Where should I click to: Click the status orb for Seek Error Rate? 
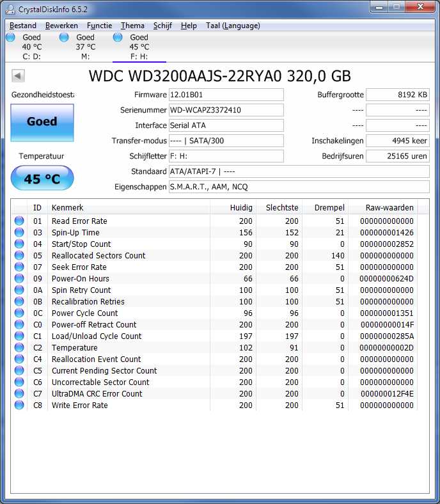click(x=19, y=267)
